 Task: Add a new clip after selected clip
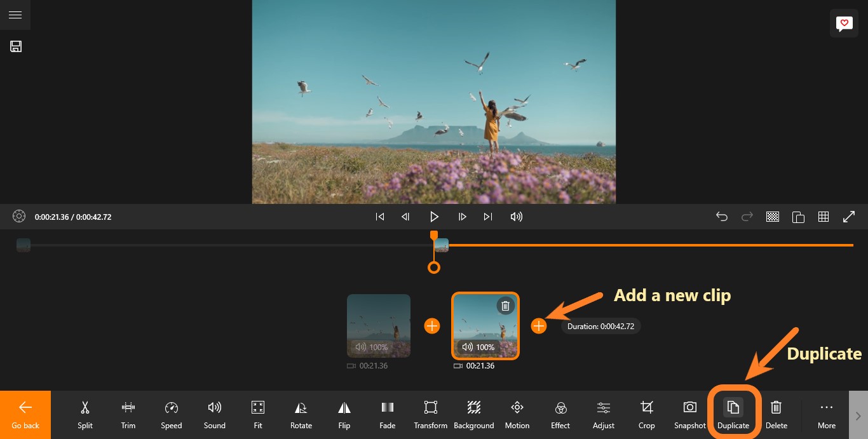point(539,326)
